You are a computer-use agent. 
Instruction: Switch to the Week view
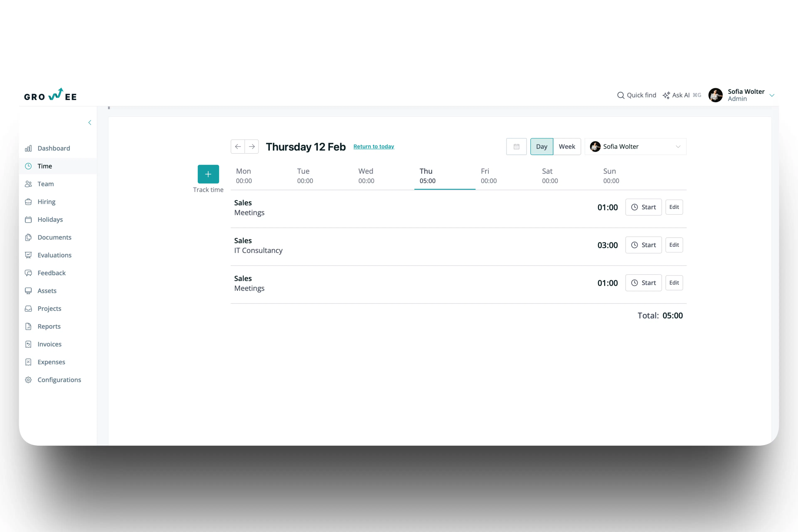pos(567,146)
